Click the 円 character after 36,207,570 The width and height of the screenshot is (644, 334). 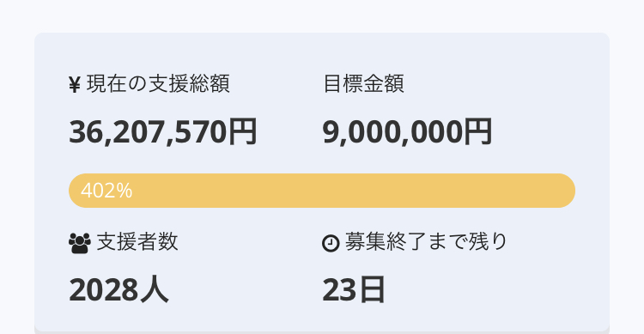tap(243, 132)
